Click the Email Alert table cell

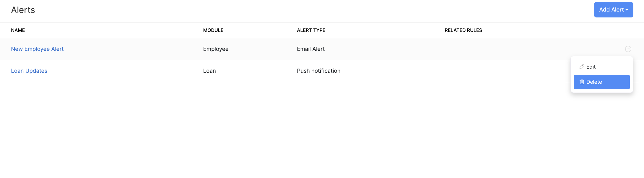(x=311, y=49)
